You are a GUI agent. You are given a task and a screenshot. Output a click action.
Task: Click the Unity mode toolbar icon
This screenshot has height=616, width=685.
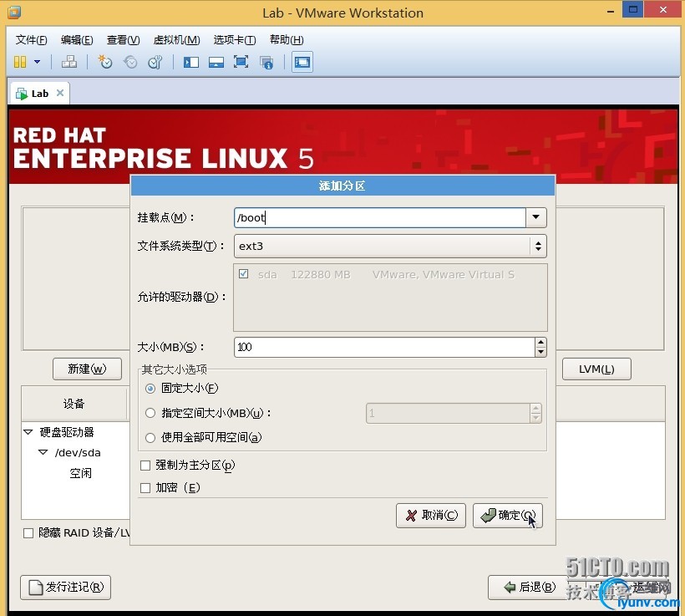click(266, 62)
